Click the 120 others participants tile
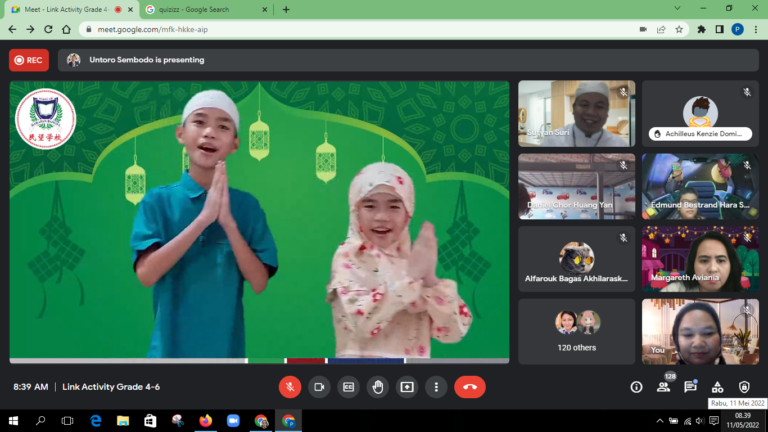The width and height of the screenshot is (768, 432). 576,330
